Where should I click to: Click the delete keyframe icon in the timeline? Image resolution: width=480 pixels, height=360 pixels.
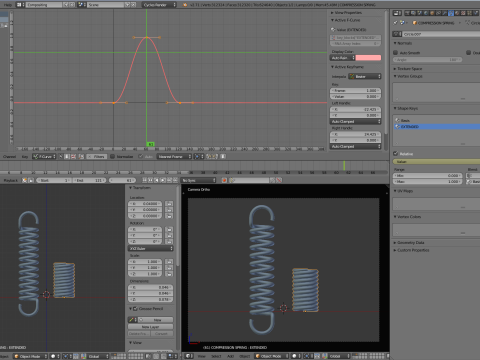279,180
